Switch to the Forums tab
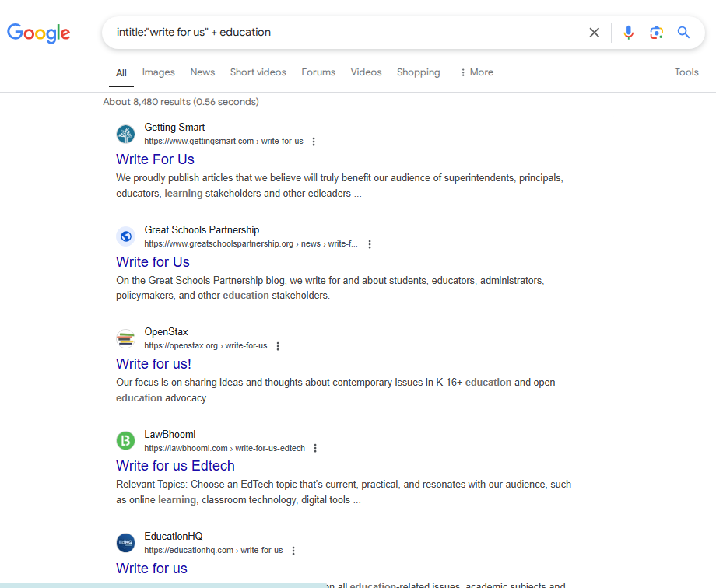This screenshot has height=588, width=716. coord(318,72)
